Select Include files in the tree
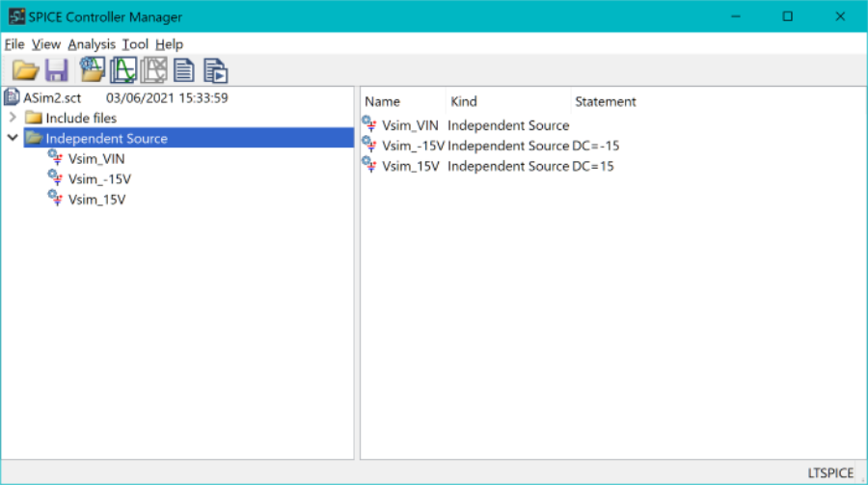Viewport: 868px width, 485px height. click(81, 118)
